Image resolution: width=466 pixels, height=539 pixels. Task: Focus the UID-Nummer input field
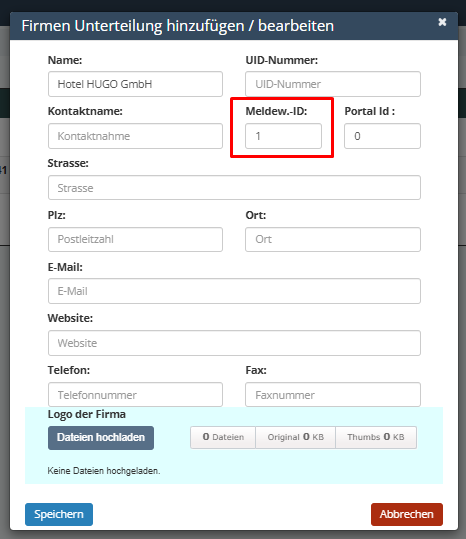333,84
